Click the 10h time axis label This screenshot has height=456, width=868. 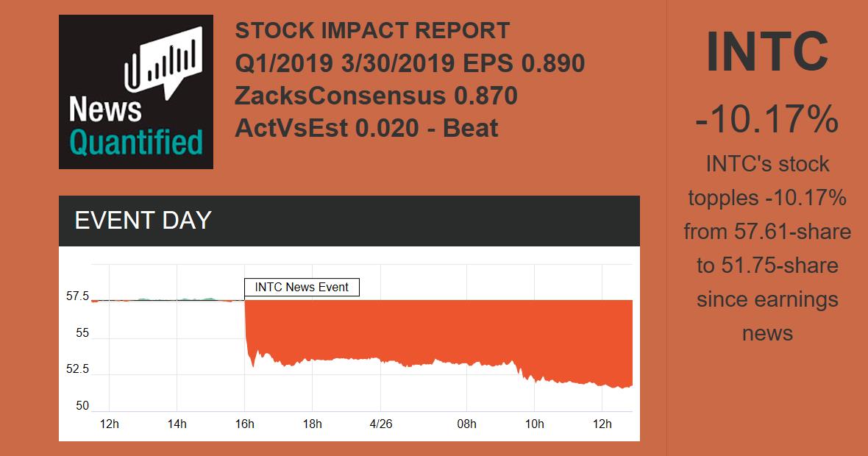coord(534,424)
